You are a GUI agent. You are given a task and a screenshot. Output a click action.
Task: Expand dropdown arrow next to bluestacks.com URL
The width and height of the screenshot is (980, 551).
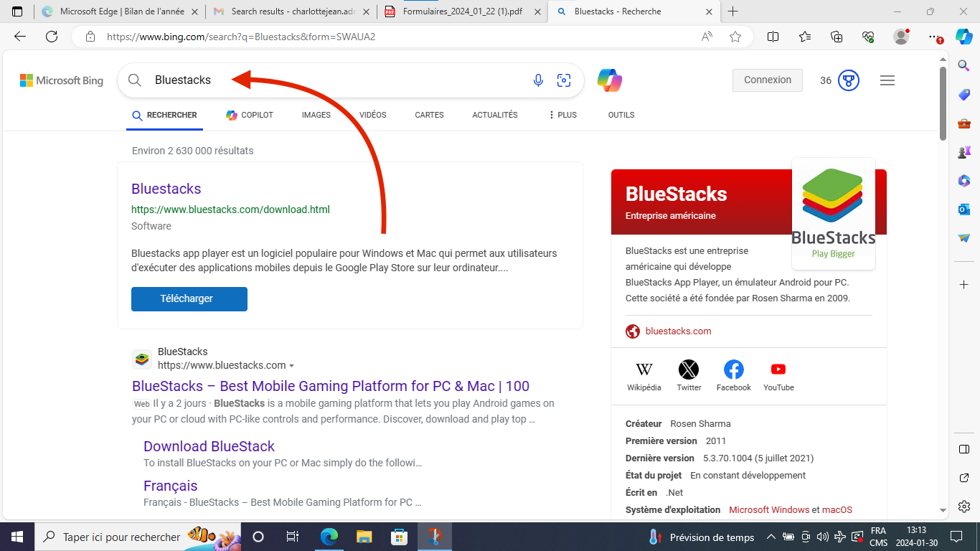coord(291,366)
